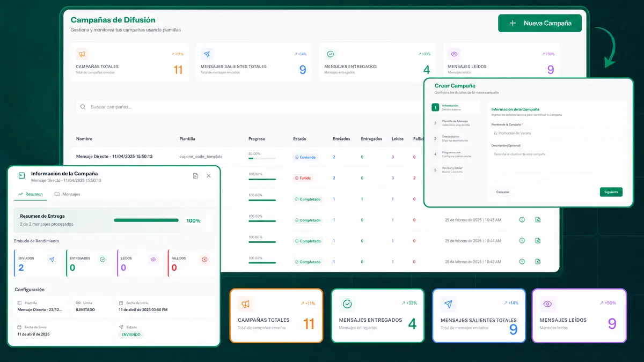Click the eye icon in the Leídos funnel card
Screen dimensions: 644x362
153,260
